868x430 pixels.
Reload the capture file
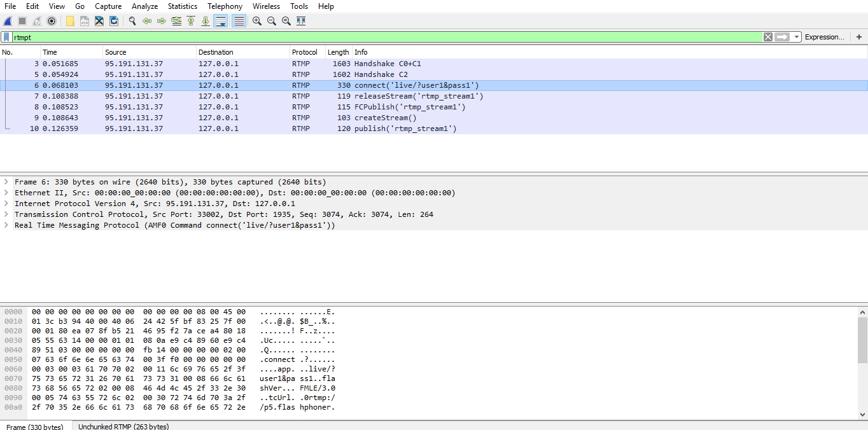tap(114, 21)
